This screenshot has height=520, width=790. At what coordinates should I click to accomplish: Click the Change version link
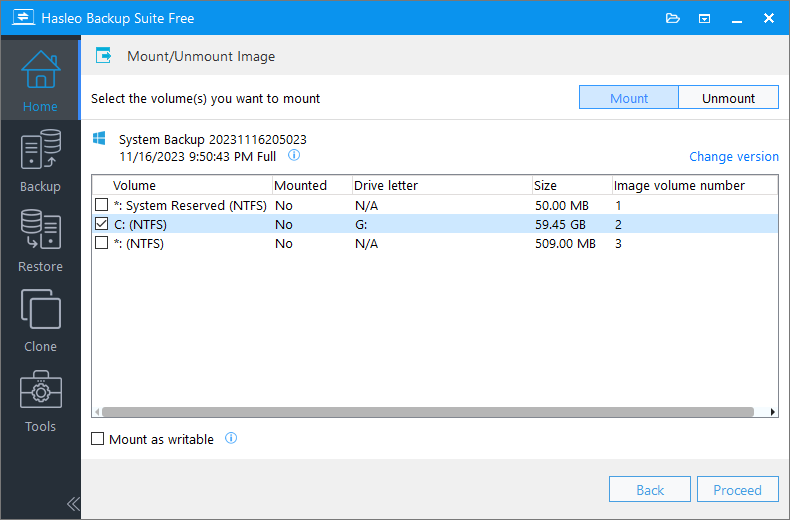(734, 156)
